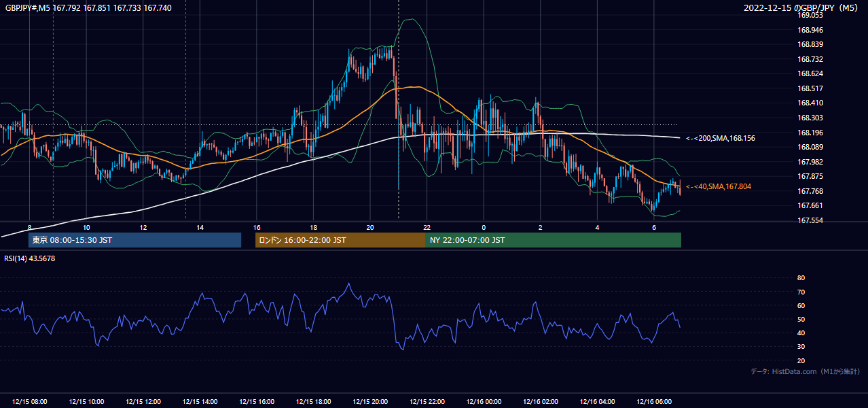Select the ロンドン 16:00-22:00 JST session bar
868x408 pixels.
pyautogui.click(x=340, y=240)
